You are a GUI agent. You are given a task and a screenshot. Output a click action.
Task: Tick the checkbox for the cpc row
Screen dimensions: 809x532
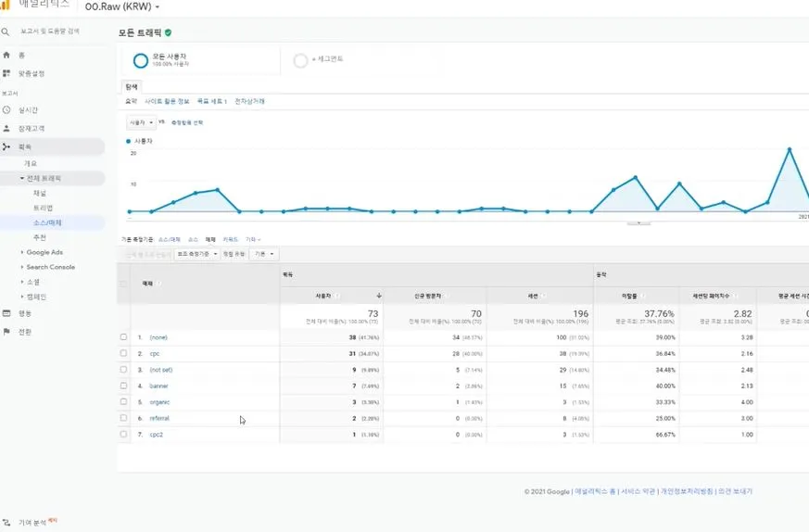pyautogui.click(x=123, y=353)
